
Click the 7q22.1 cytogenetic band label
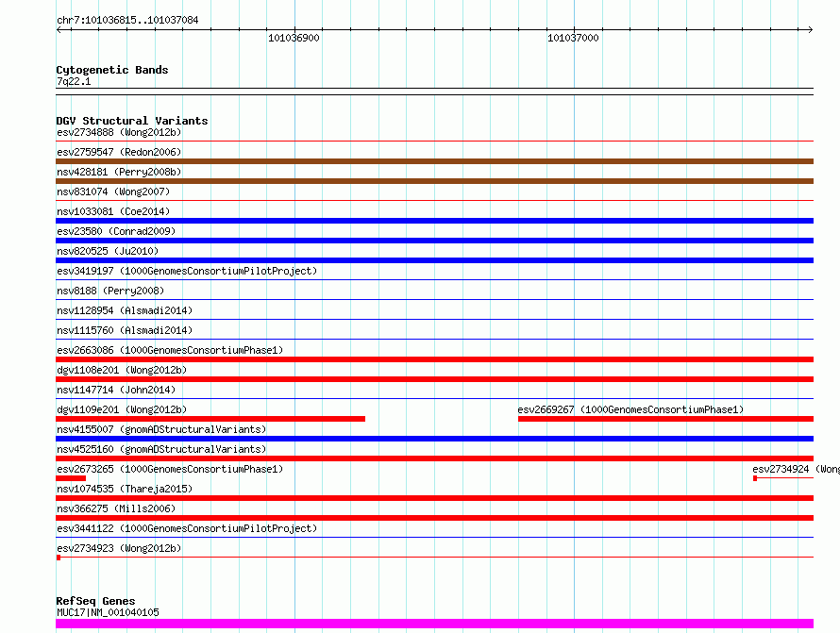click(74, 81)
